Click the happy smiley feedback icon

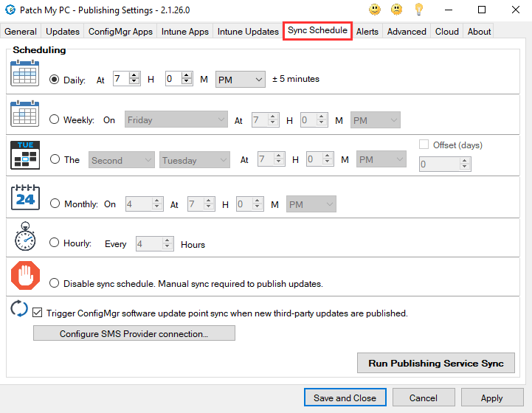pyautogui.click(x=375, y=10)
